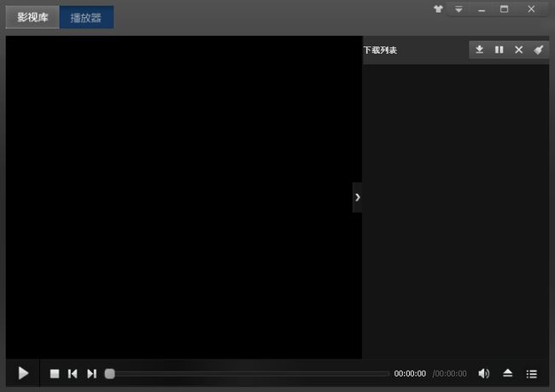The width and height of the screenshot is (555, 392).
Task: Play the video
Action: [x=23, y=373]
